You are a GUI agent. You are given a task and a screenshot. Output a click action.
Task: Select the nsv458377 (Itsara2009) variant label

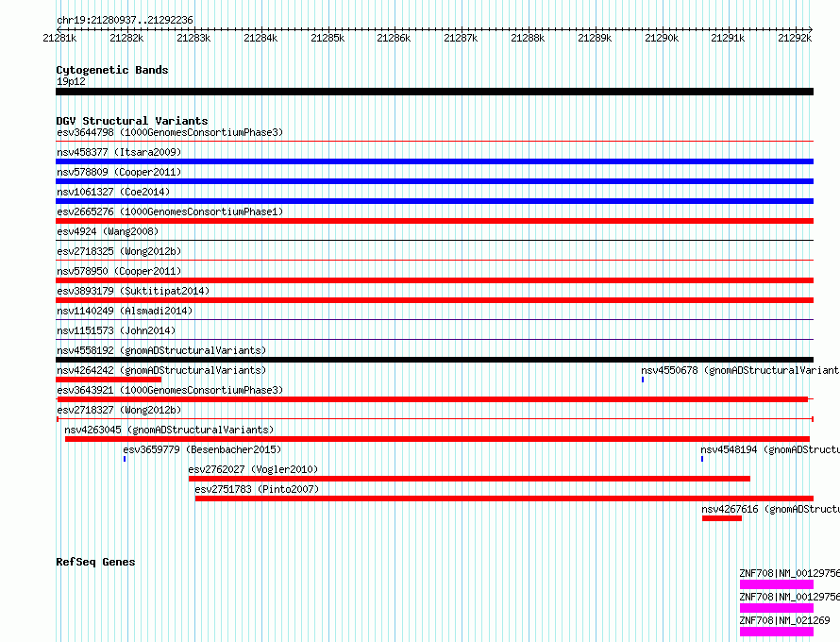(x=119, y=152)
